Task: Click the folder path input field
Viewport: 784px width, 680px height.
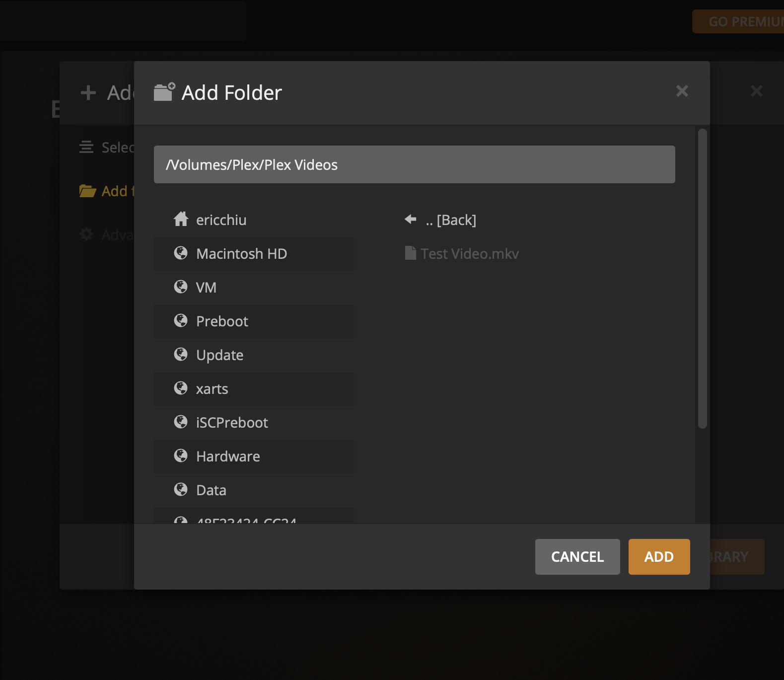Action: [x=414, y=164]
